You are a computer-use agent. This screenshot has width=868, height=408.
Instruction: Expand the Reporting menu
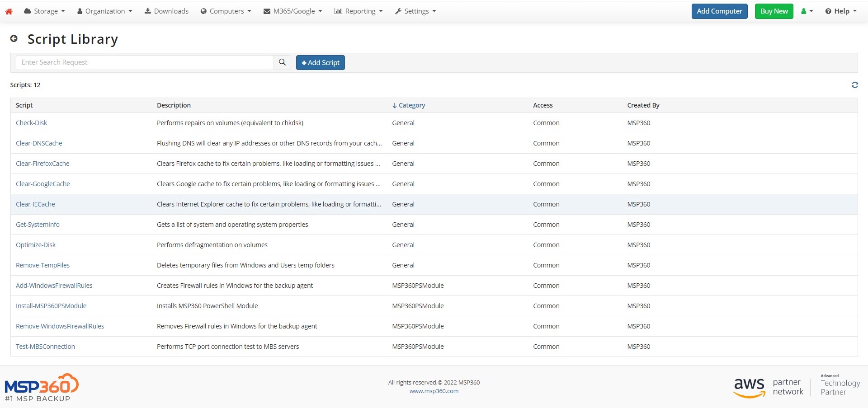pos(359,11)
